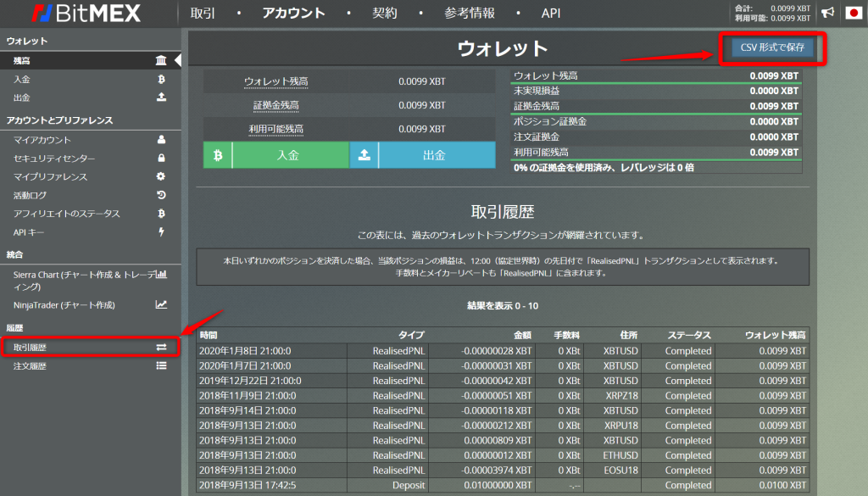This screenshot has width=868, height=496.
Task: Open the megaphone announcements icon
Action: [x=827, y=13]
